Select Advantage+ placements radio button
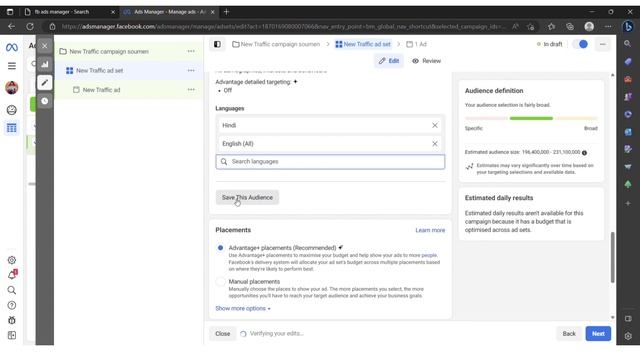The width and height of the screenshot is (640, 360). coord(220,248)
